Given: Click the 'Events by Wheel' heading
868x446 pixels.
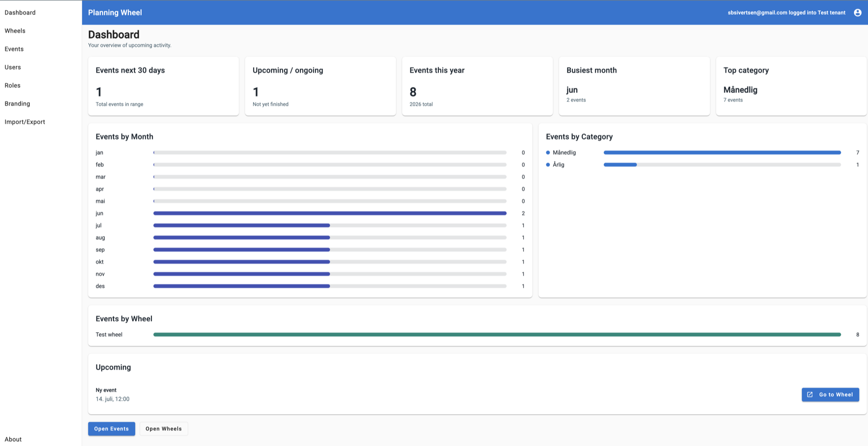Looking at the screenshot, I should pos(124,319).
